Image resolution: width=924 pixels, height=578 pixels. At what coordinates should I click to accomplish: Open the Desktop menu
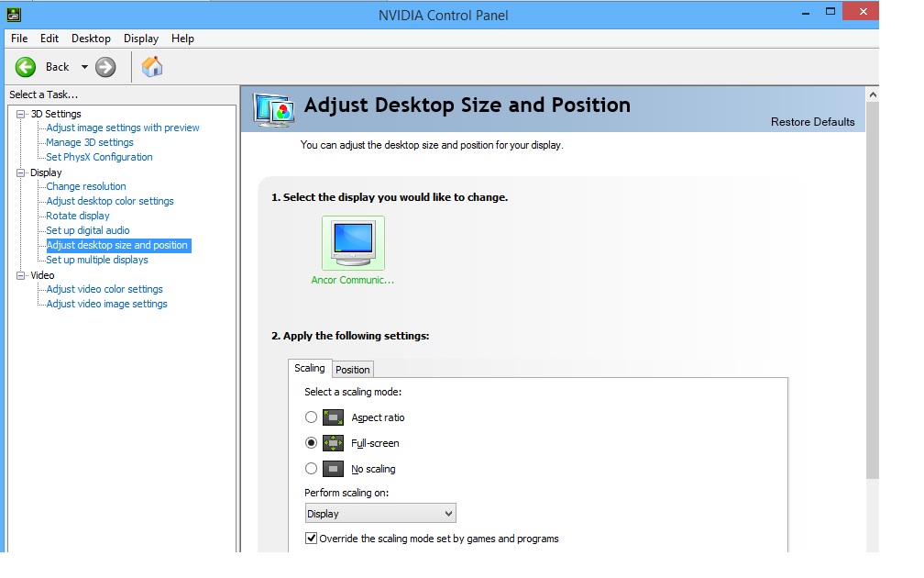91,39
